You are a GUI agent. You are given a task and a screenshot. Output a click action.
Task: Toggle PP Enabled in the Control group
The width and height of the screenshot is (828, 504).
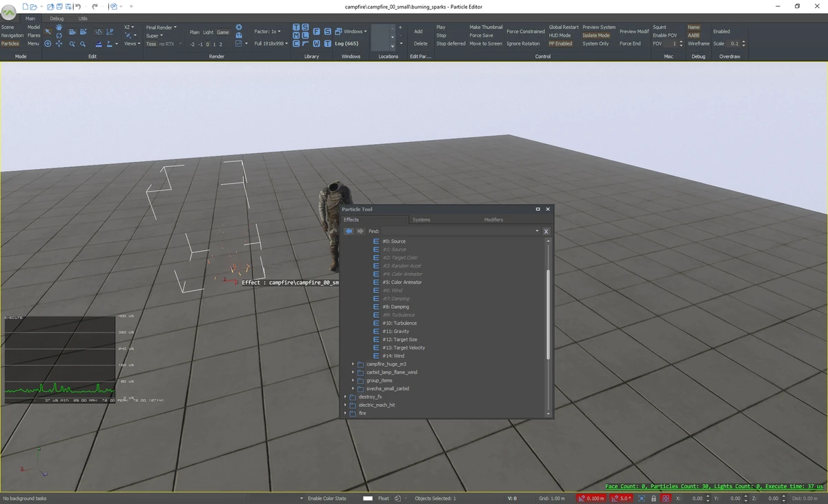[x=561, y=43]
